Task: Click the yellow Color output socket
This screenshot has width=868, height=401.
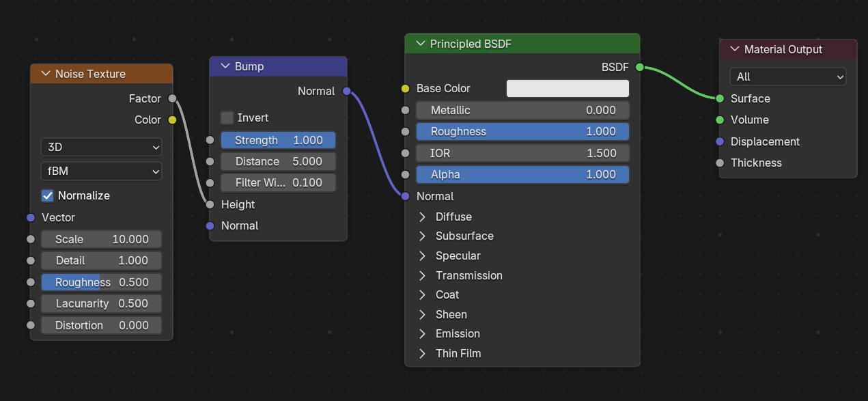Action: [172, 120]
